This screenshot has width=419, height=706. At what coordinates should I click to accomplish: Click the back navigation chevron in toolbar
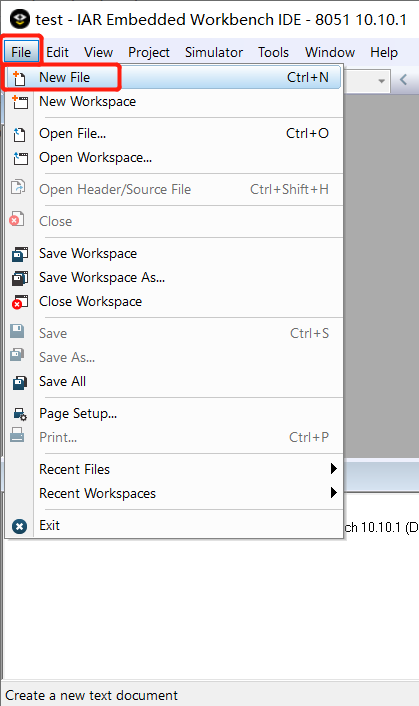coord(403,80)
